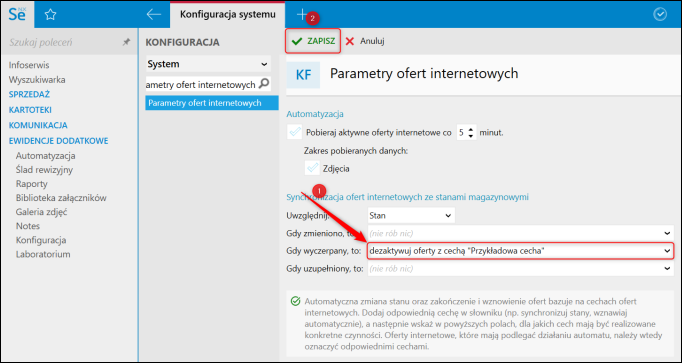Go back with the left arrow
Image resolution: width=682 pixels, height=363 pixels.
tap(154, 14)
